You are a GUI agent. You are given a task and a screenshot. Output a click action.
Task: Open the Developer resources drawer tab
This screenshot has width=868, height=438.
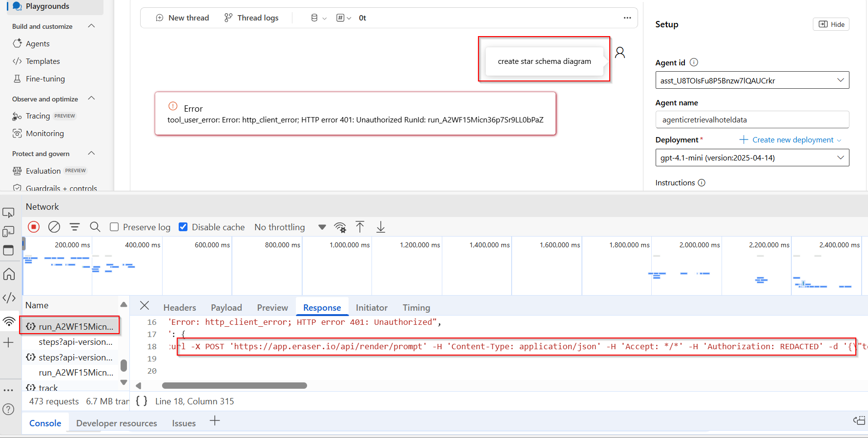click(x=117, y=423)
